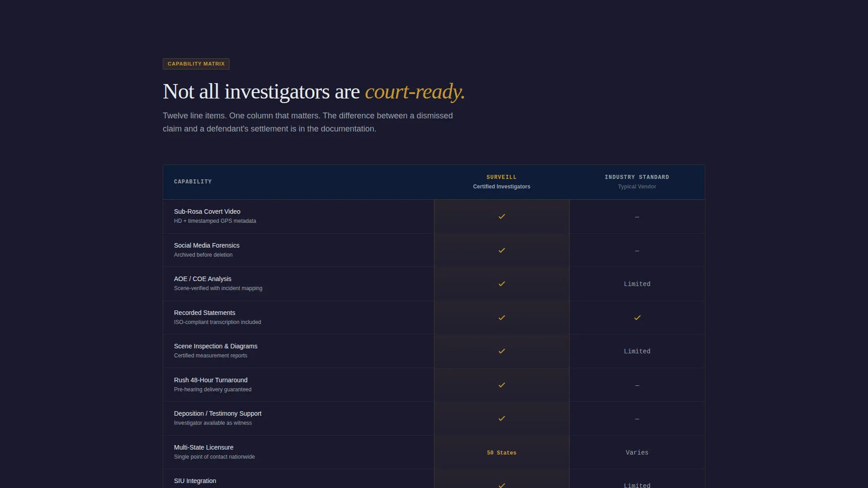Image resolution: width=868 pixels, height=488 pixels.
Task: Select the 'Deposition / Testimony Support' row title
Action: click(x=217, y=413)
